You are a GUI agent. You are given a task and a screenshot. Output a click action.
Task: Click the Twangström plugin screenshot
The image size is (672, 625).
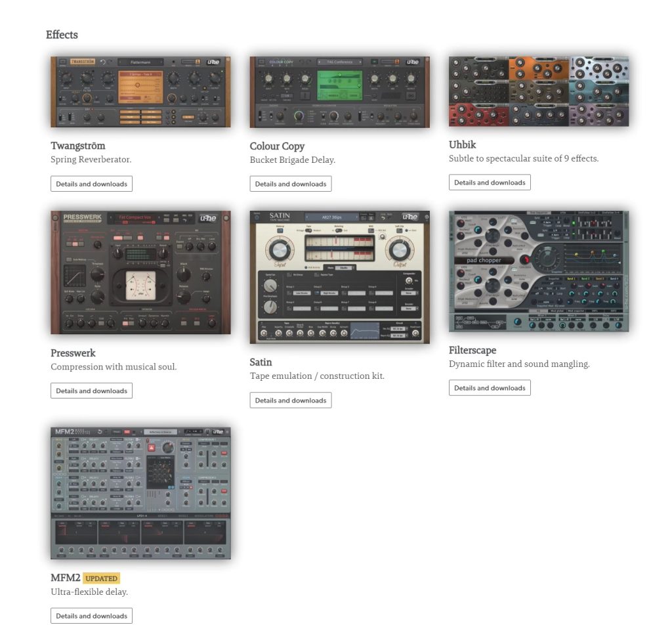click(140, 92)
